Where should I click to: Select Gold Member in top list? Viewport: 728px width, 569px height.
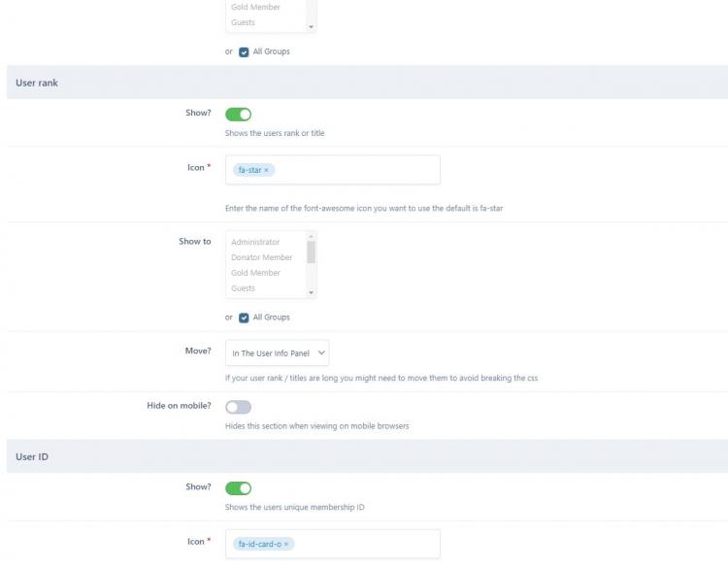(255, 7)
